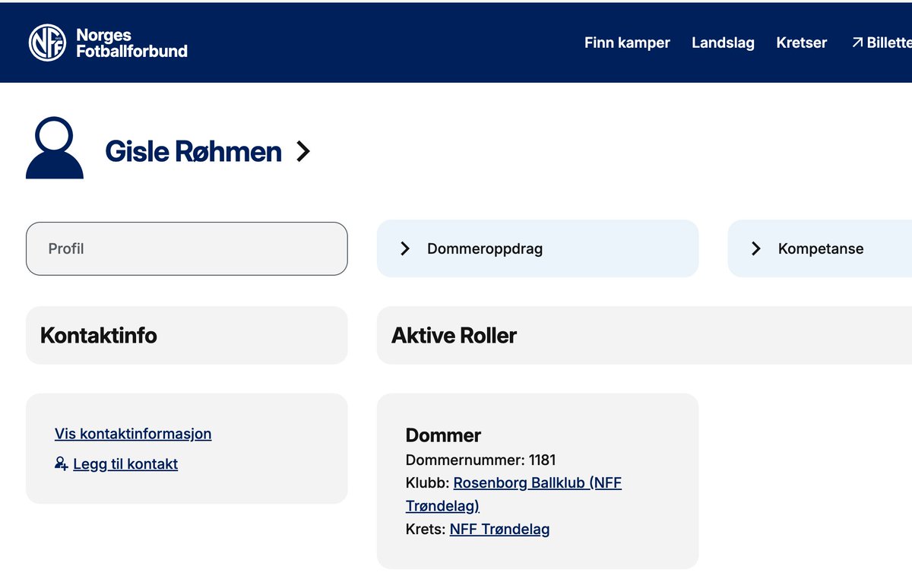The image size is (912, 588).
Task: Expand the Dommeroppdrag chevron
Action: [x=405, y=248]
